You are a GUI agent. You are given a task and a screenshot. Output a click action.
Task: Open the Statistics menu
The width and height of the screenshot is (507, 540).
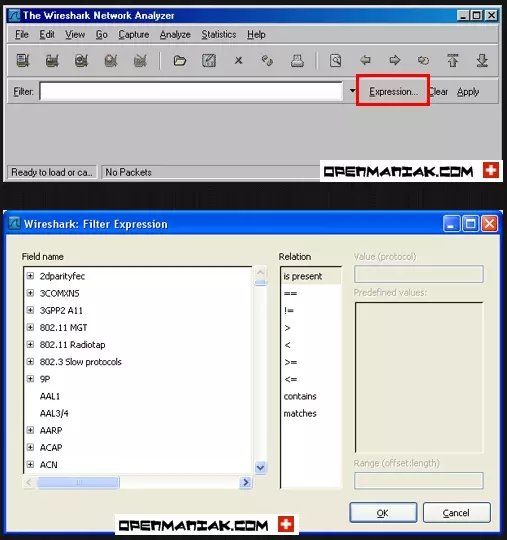219,34
